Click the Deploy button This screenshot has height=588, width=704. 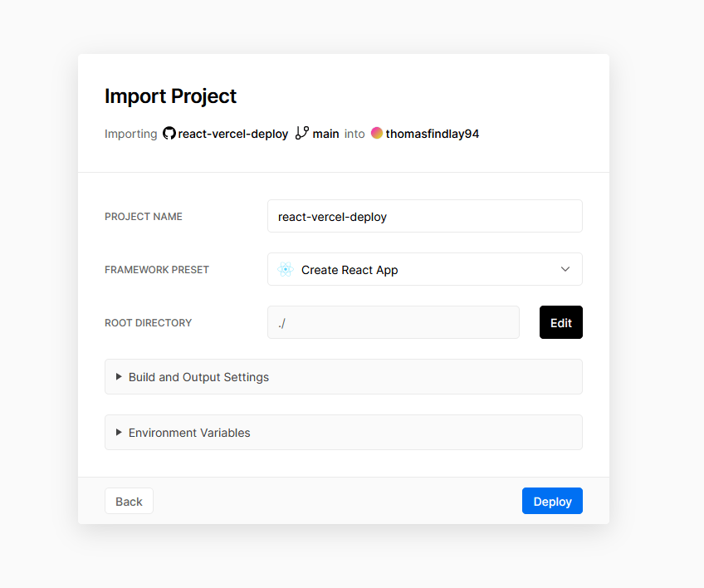tap(552, 501)
